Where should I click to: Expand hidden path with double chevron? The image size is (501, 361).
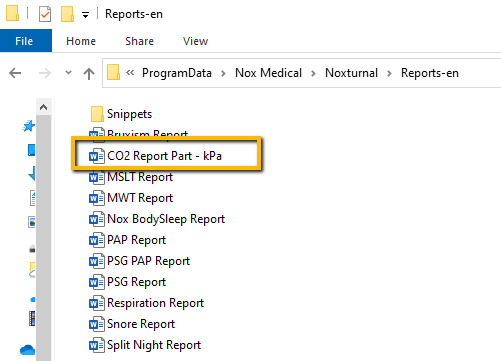point(130,72)
